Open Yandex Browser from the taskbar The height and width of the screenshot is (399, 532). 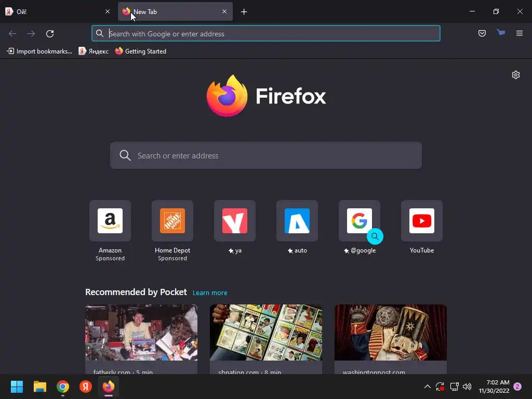(86, 387)
